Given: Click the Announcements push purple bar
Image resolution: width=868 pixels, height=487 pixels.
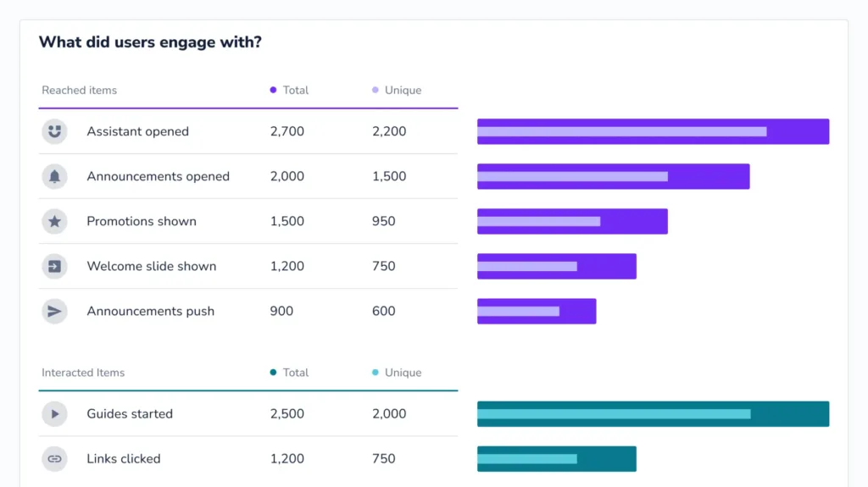Looking at the screenshot, I should click(537, 311).
